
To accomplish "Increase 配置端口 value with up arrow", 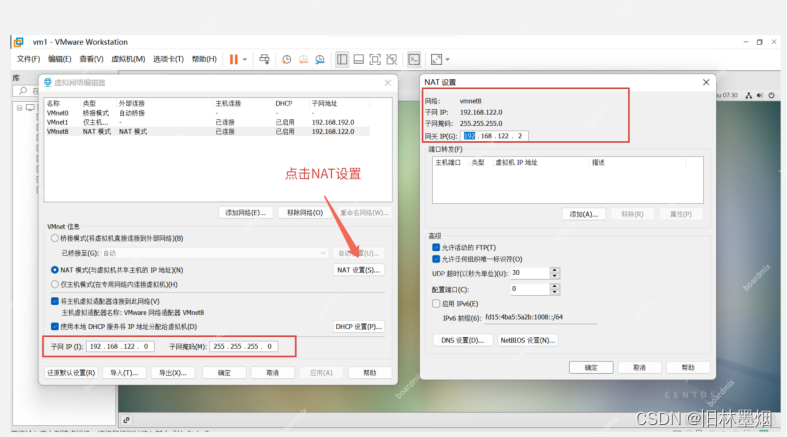I will [555, 286].
